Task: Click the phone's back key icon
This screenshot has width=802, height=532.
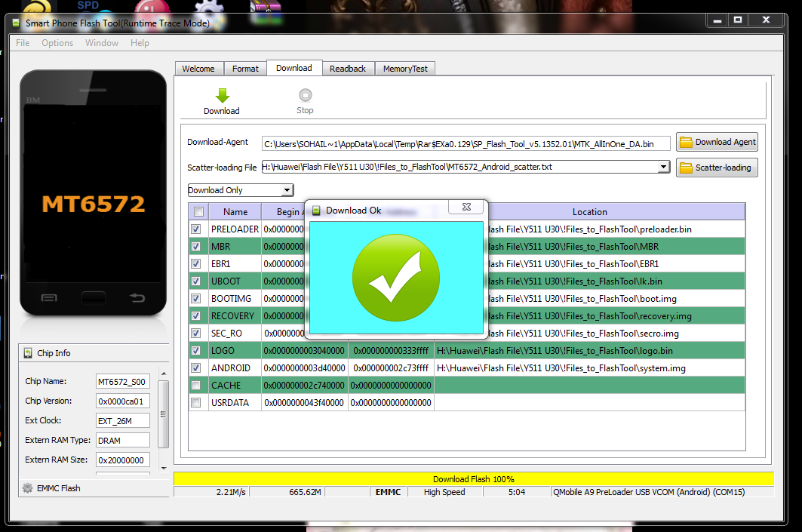Action: tap(137, 298)
